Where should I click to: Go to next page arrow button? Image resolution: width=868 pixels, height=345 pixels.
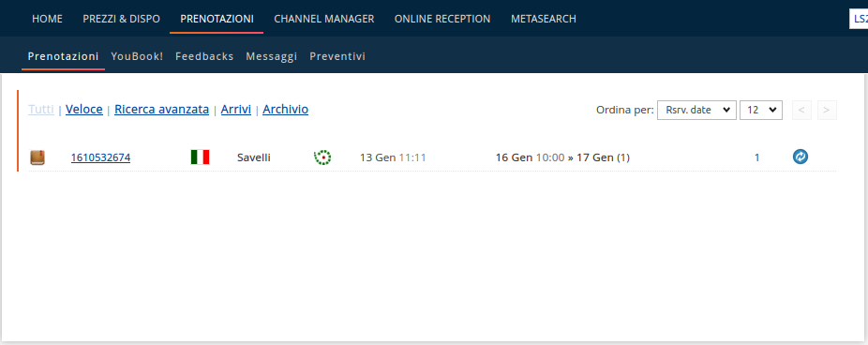pos(827,111)
